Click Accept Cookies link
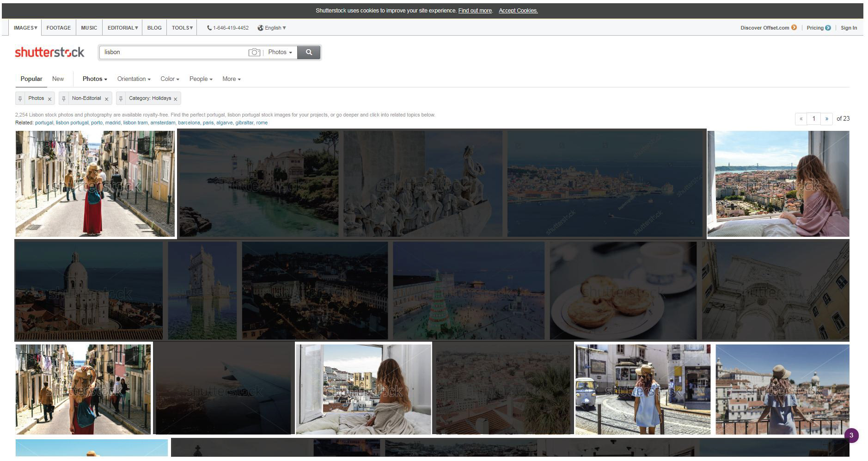The width and height of the screenshot is (868, 461). [518, 11]
